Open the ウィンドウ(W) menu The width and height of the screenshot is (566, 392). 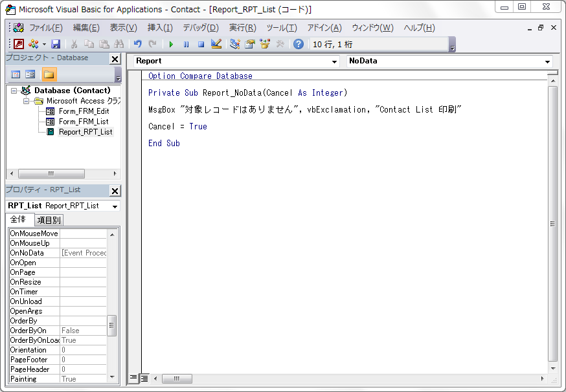coord(372,28)
